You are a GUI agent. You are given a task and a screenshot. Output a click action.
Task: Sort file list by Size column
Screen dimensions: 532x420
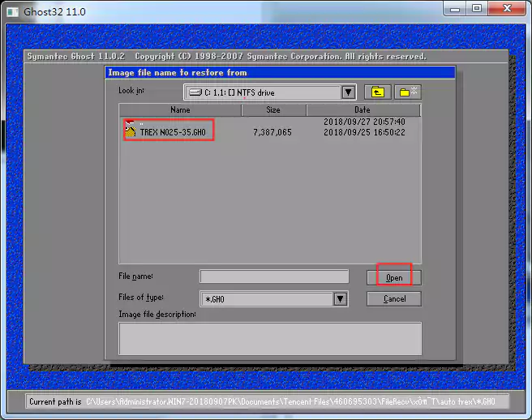pyautogui.click(x=273, y=109)
